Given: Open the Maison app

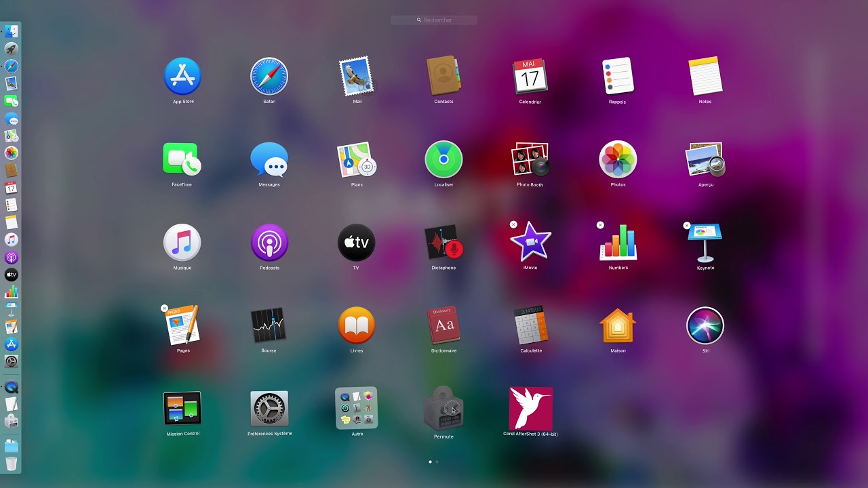Looking at the screenshot, I should 618,325.
